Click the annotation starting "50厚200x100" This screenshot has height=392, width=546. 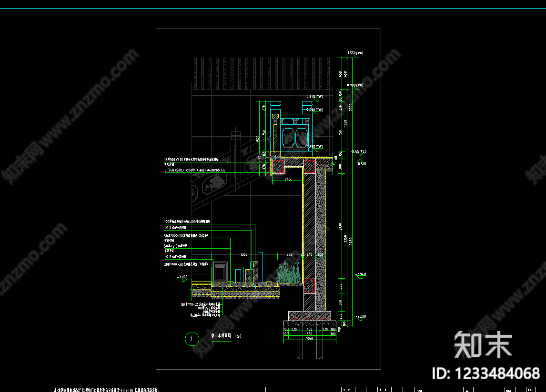(x=186, y=236)
